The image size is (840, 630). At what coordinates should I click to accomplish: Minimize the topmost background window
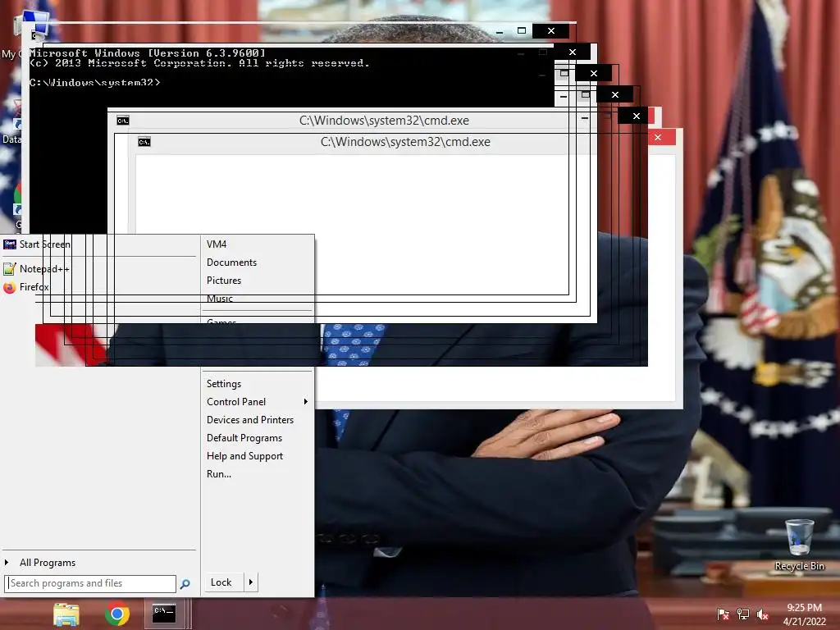[x=500, y=32]
